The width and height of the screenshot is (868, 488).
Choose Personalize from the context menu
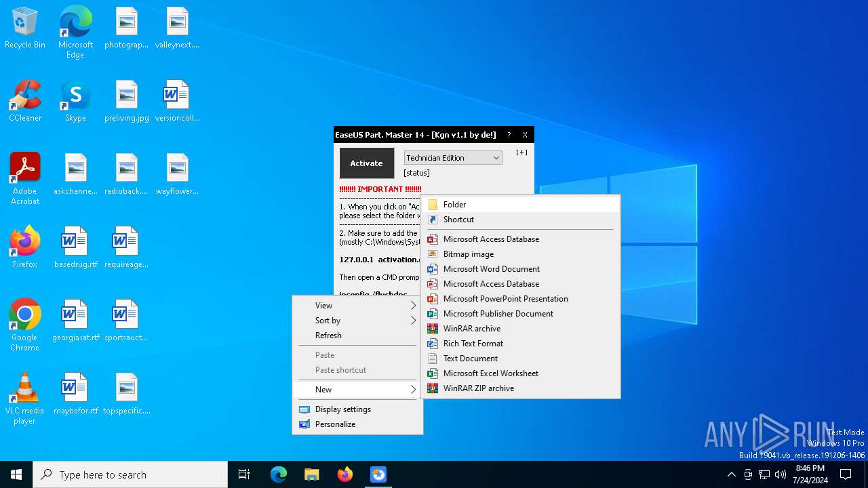(x=357, y=424)
